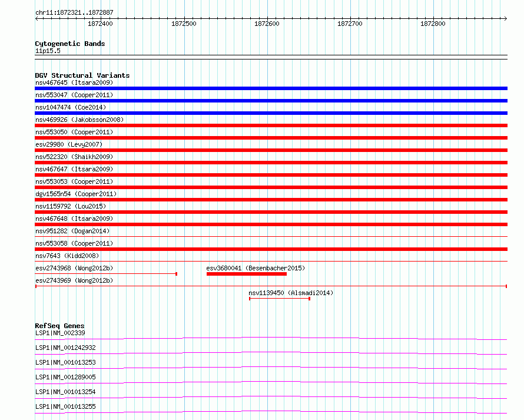Image resolution: width=524 pixels, height=420 pixels.
Task: Select nsv7643 (Kidd2008) label
Action: 67,256
